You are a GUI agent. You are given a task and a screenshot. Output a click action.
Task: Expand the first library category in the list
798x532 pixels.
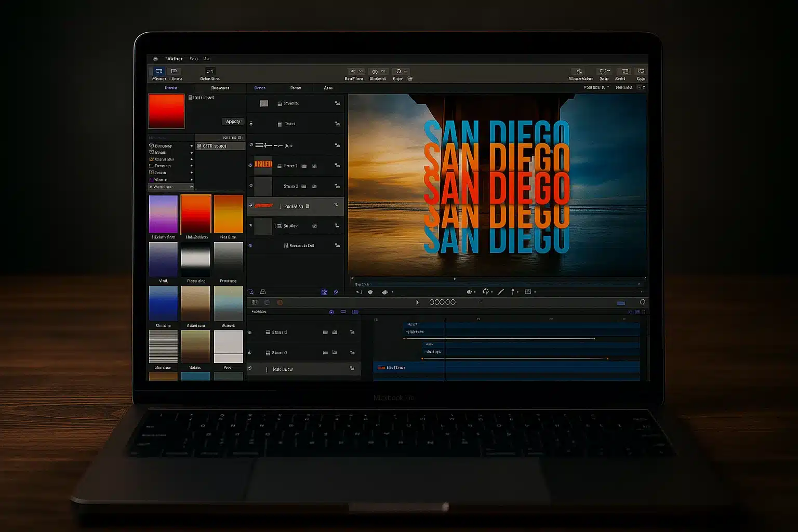click(x=192, y=146)
